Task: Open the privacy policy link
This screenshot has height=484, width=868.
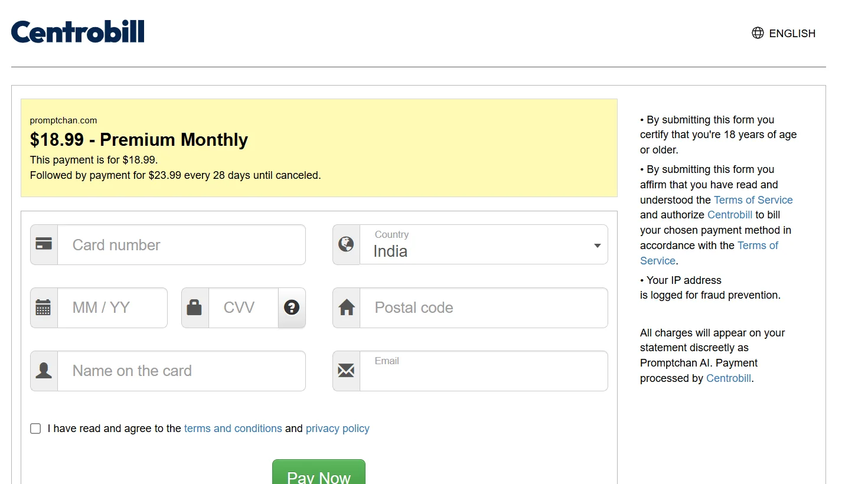Action: pyautogui.click(x=338, y=429)
